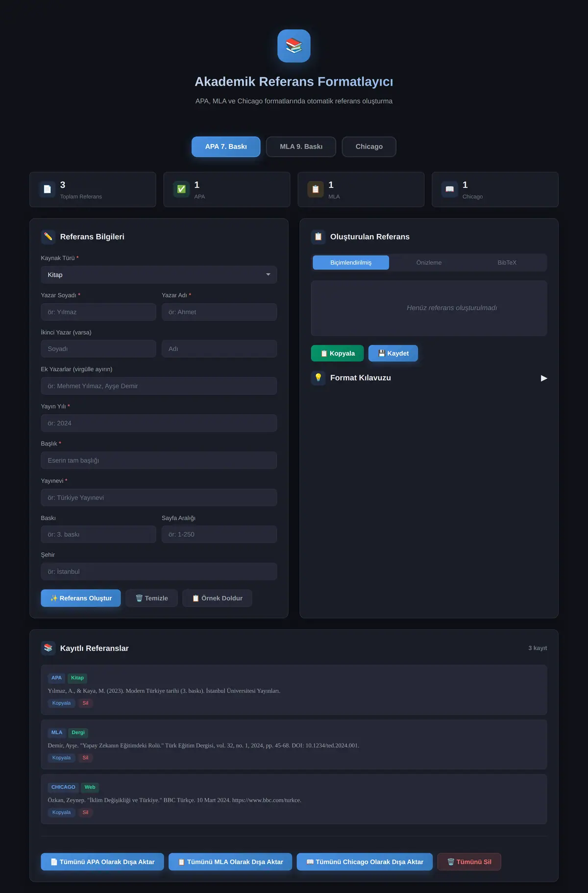Copy the saved Chicago Web reference
588x893 pixels.
tap(61, 812)
